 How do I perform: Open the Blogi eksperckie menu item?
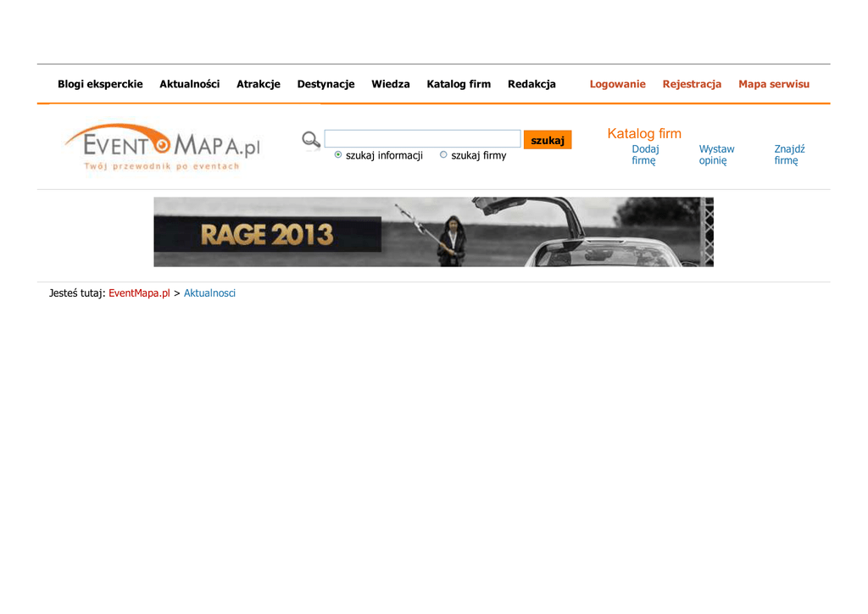100,84
